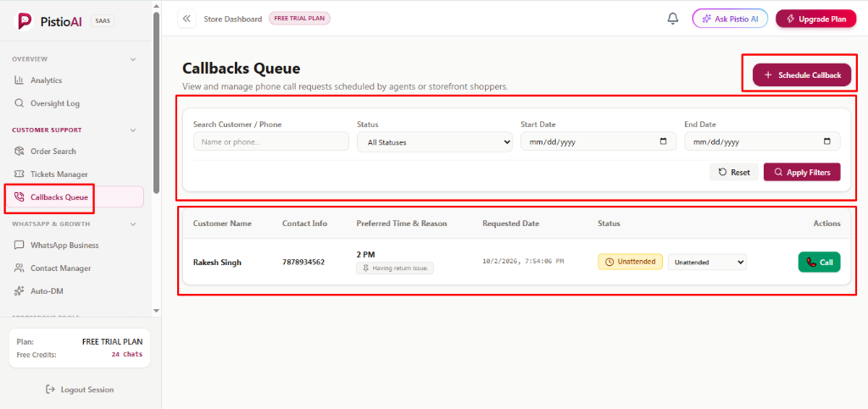This screenshot has width=868, height=409.
Task: Log out via Logout Session
Action: 80,390
